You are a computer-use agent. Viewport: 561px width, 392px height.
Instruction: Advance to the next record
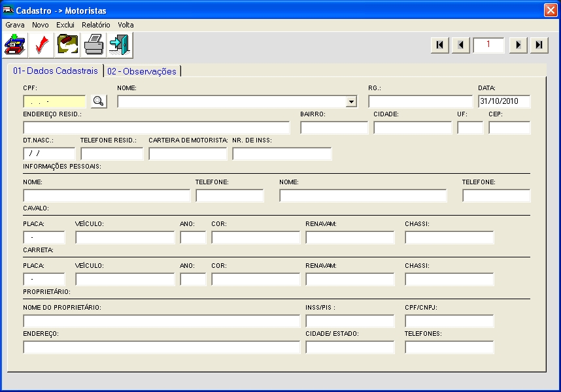tap(518, 44)
